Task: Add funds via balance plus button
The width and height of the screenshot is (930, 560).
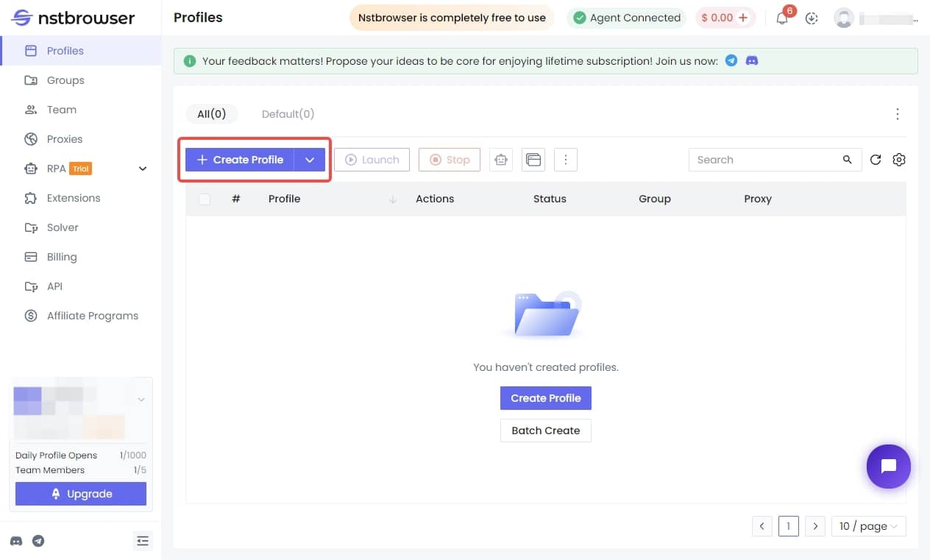Action: 743,18
